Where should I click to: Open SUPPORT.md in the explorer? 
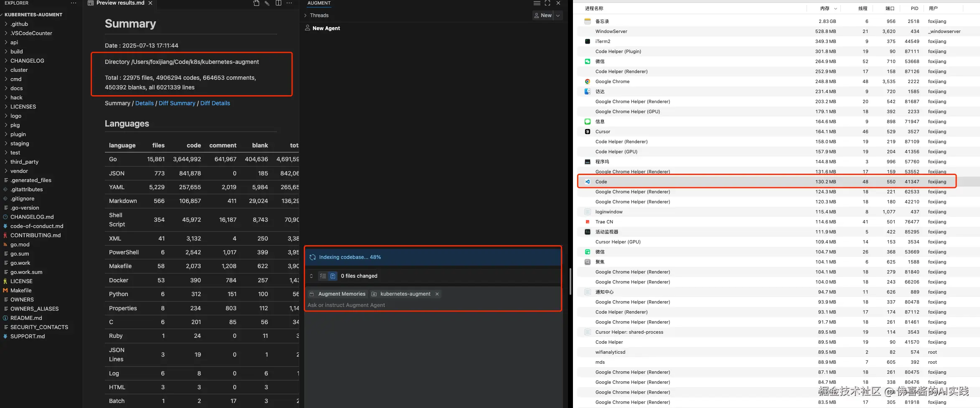(x=28, y=337)
